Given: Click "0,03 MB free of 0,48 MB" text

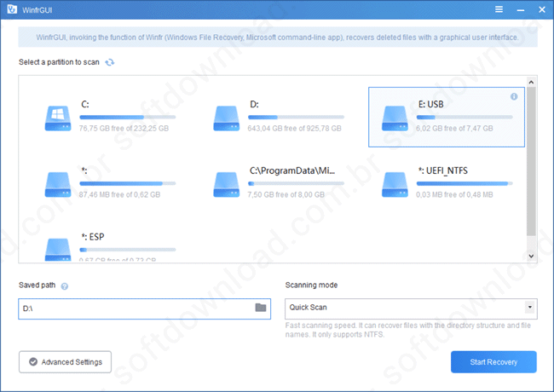Looking at the screenshot, I should pyautogui.click(x=454, y=194).
